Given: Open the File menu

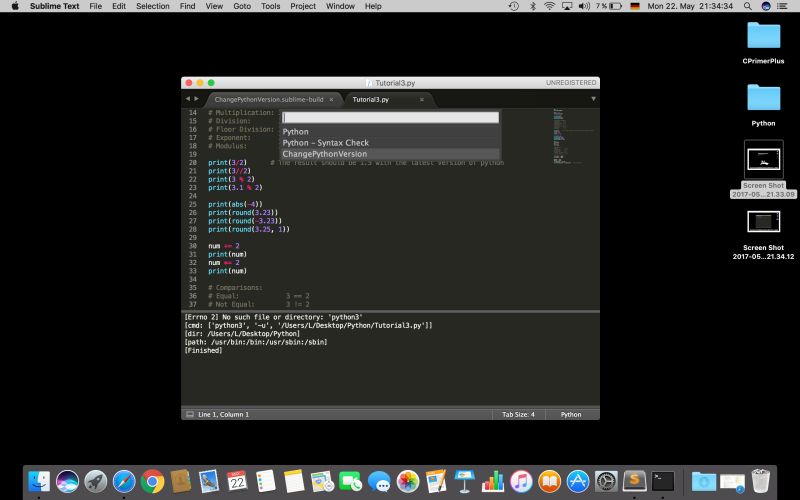Looking at the screenshot, I should 95,6.
